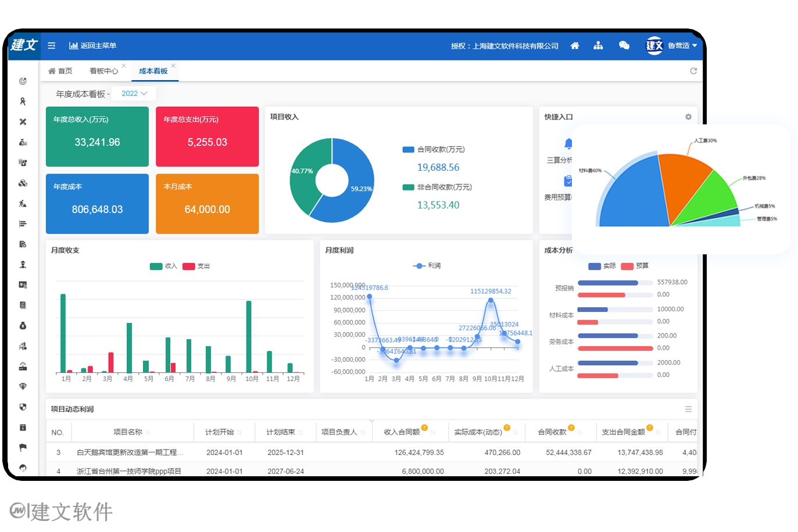This screenshot has width=798, height=532.
Task: Open the left-aligned bars icon in the sidebar
Action: click(x=23, y=224)
